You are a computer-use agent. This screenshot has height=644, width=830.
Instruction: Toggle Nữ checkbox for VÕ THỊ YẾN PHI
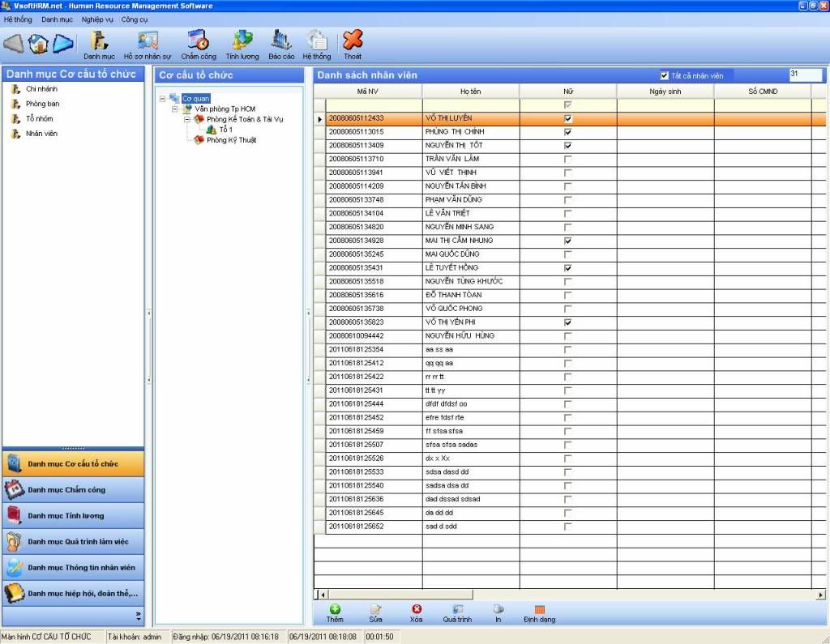pyautogui.click(x=568, y=322)
